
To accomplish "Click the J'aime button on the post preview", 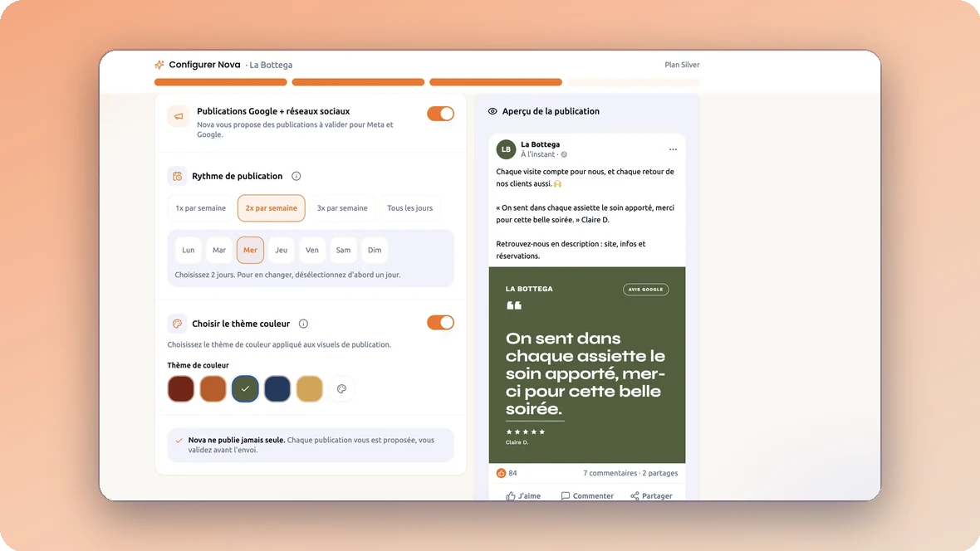I will (523, 495).
